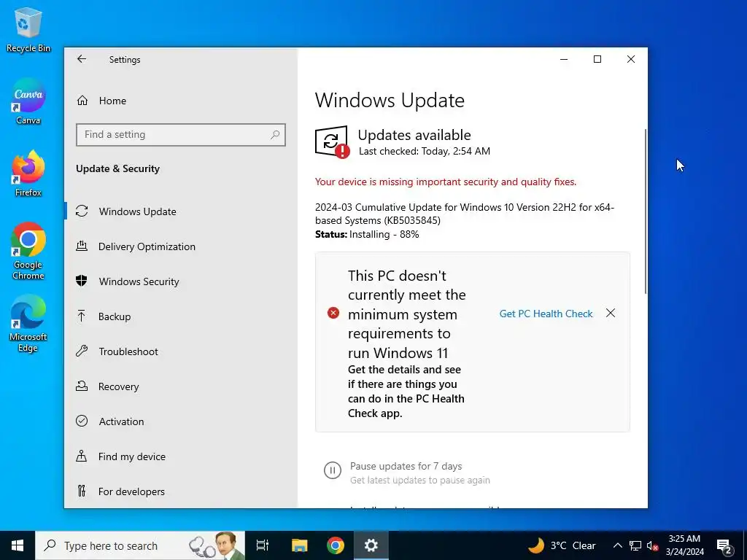Minimize the Settings window
The image size is (747, 560).
coord(564,59)
